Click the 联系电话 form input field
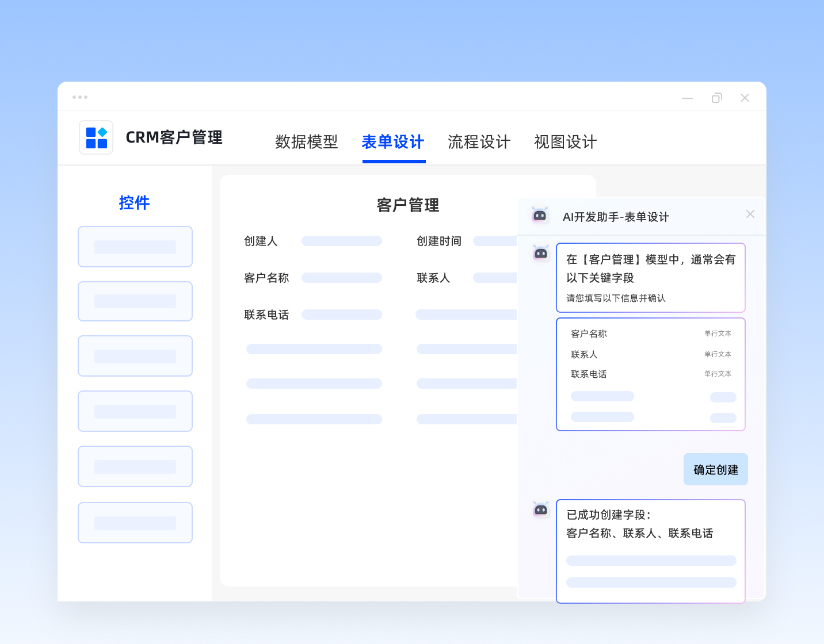Image resolution: width=824 pixels, height=644 pixels. tap(342, 315)
